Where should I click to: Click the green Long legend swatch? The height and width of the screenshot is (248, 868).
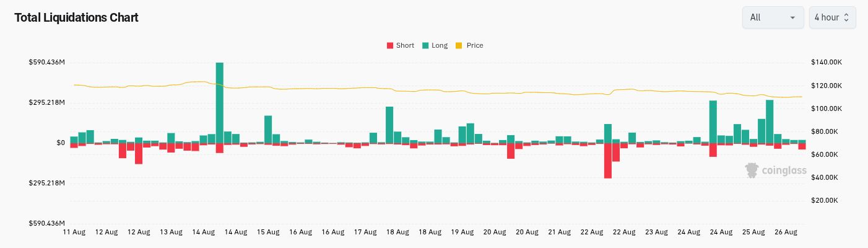pyautogui.click(x=425, y=45)
